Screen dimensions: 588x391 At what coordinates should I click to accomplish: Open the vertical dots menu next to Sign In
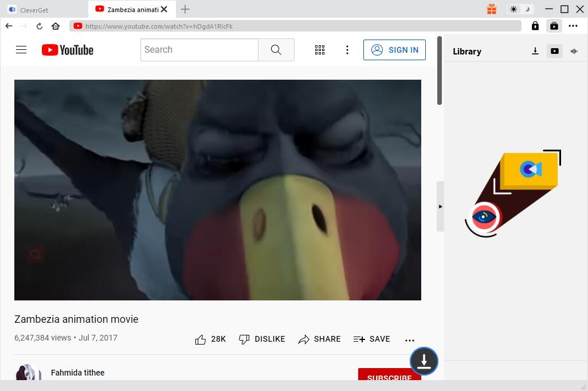[347, 50]
